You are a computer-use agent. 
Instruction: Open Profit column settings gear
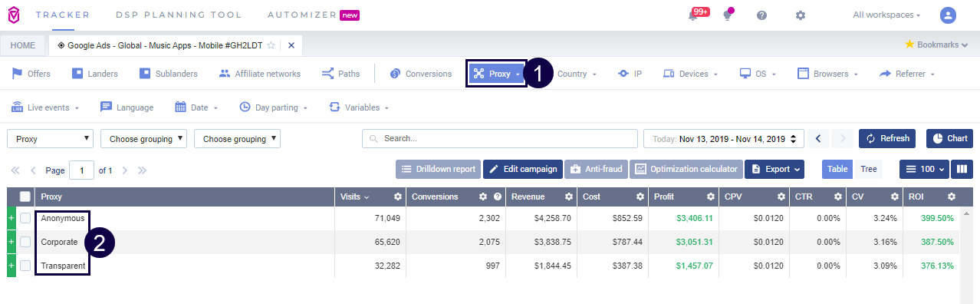click(711, 197)
